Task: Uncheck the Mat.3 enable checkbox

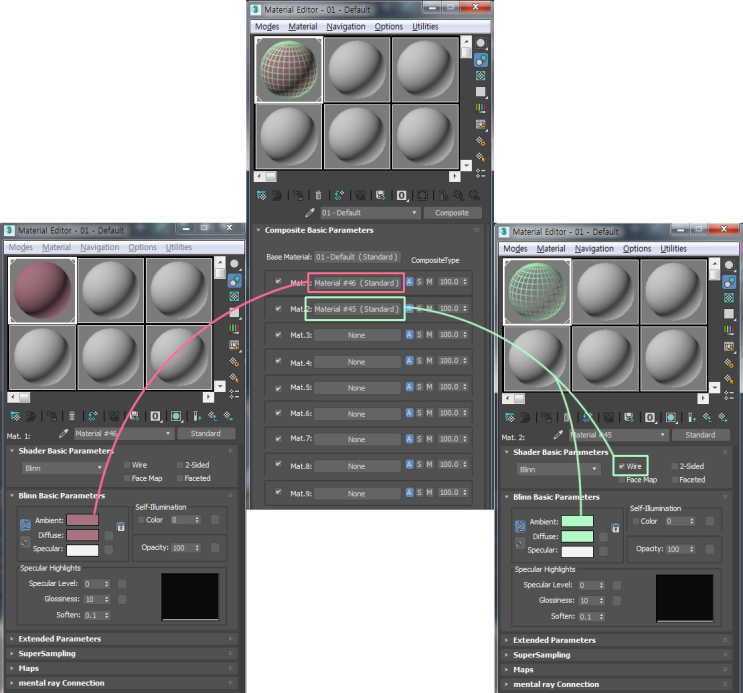Action: pos(278,334)
